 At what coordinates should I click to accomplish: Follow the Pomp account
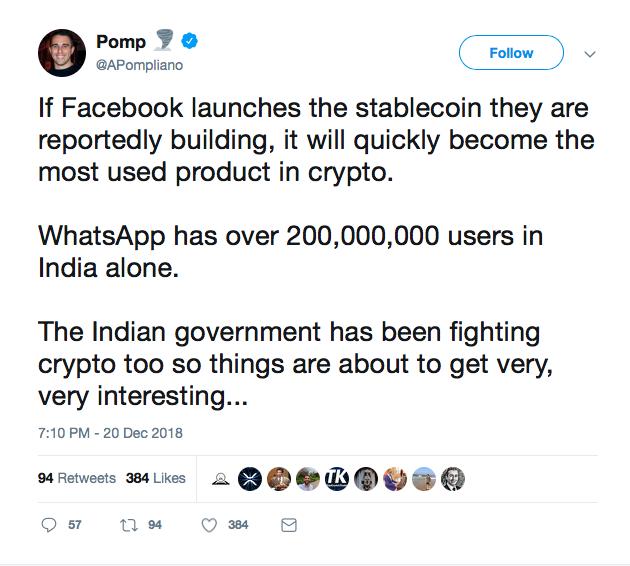pyautogui.click(x=511, y=53)
